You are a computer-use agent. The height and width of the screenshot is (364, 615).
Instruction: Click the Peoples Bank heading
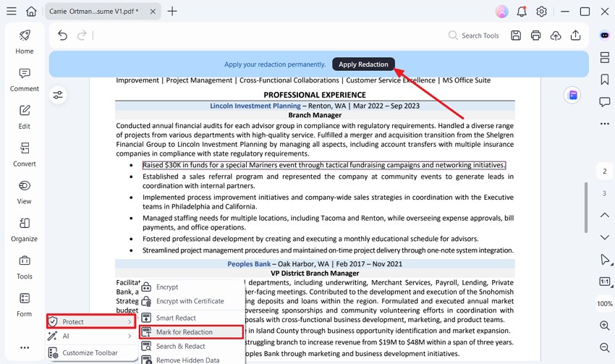tap(249, 264)
